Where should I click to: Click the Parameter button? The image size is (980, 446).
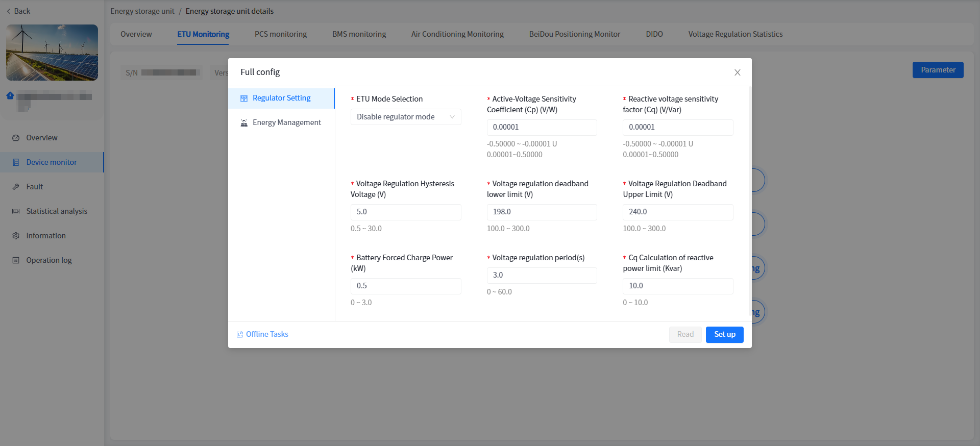pyautogui.click(x=938, y=70)
